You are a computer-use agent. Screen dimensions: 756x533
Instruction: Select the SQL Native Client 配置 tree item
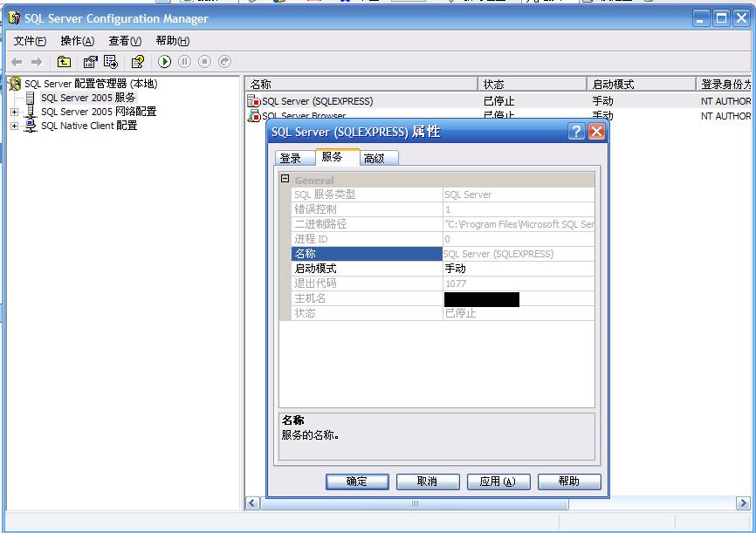tap(89, 126)
